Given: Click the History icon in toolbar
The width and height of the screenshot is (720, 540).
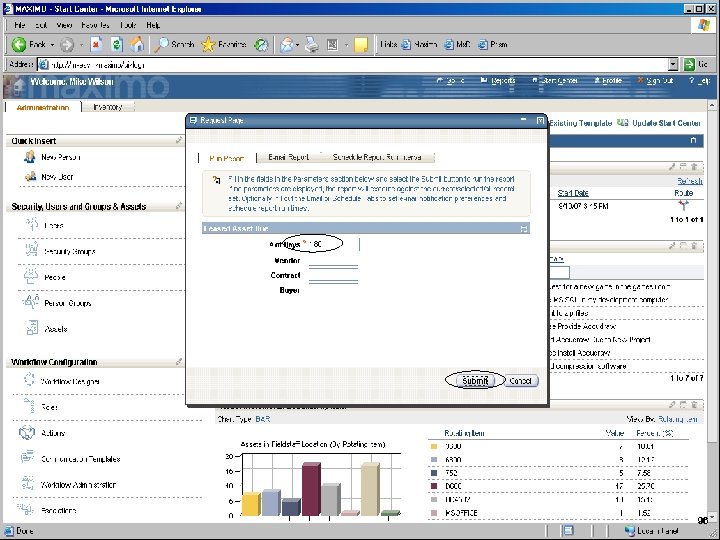Looking at the screenshot, I should [x=261, y=45].
